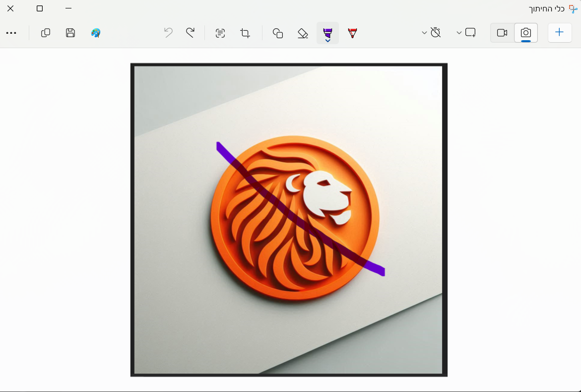Click the Edit in Paint icon
The height and width of the screenshot is (392, 581).
(95, 33)
